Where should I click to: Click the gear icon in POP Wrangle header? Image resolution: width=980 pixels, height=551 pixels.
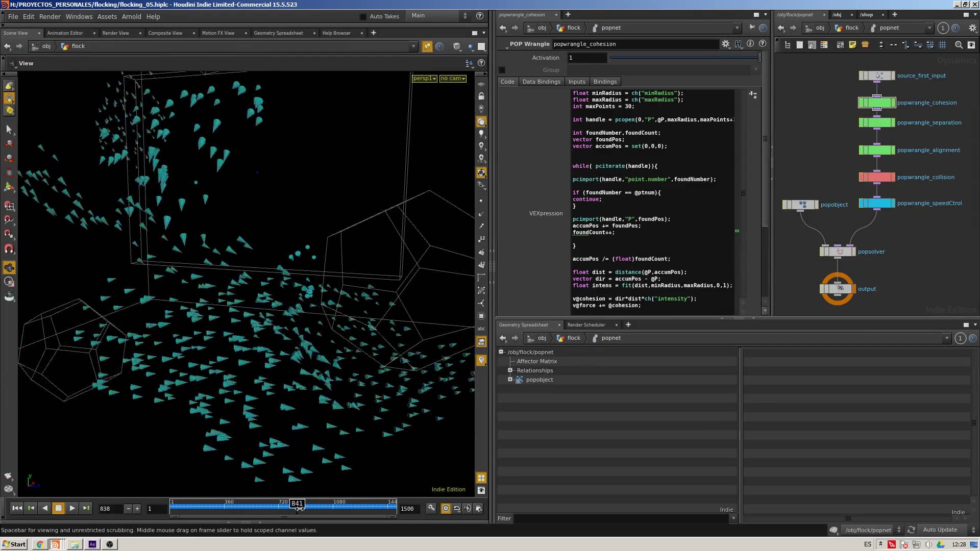(x=726, y=44)
